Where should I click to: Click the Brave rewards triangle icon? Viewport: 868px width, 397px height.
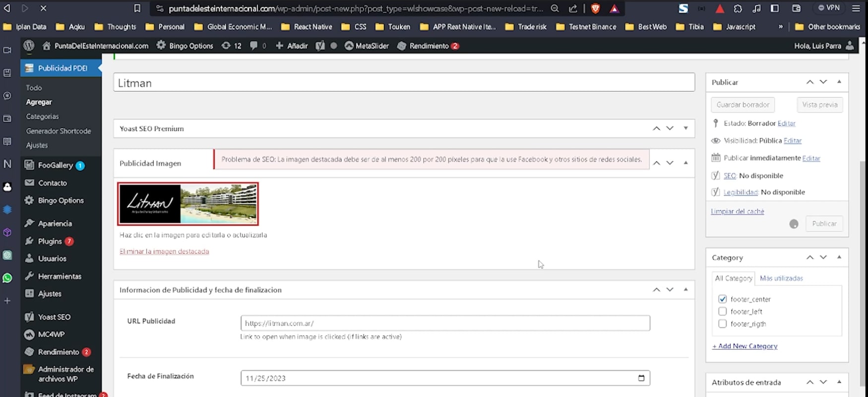pos(614,8)
